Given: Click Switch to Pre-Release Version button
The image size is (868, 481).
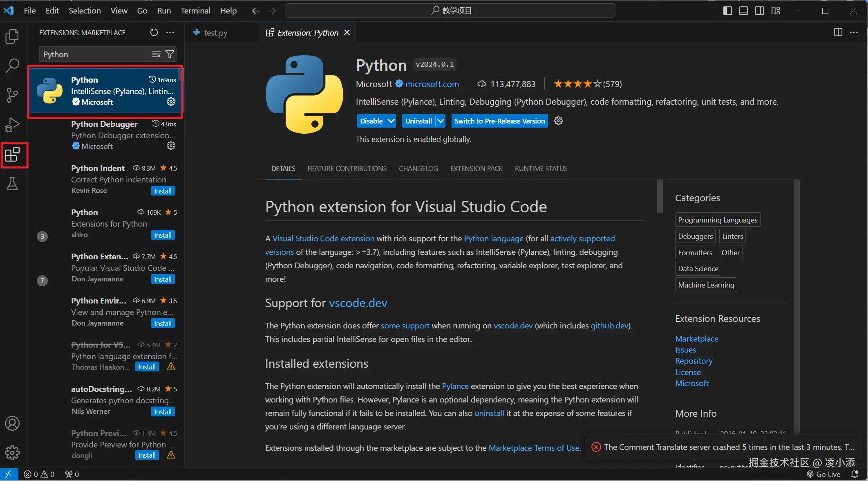Looking at the screenshot, I should point(499,121).
